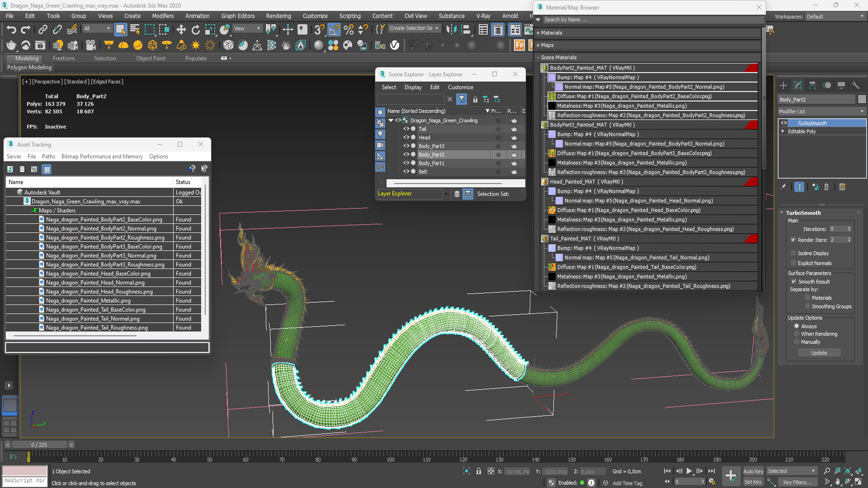Click the Set Key button
This screenshot has height=488, width=868.
pos(753,482)
